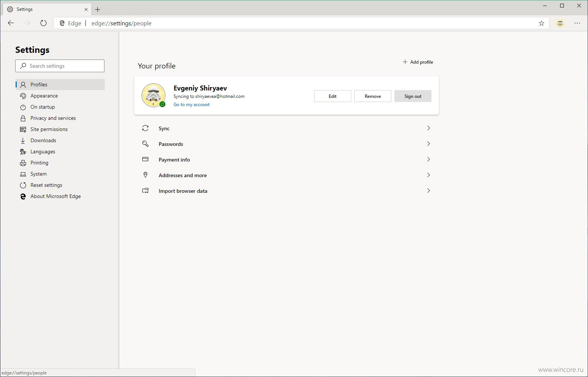588x377 pixels.
Task: Click the Evgeniy Shiryaev profile name
Action: click(x=200, y=88)
